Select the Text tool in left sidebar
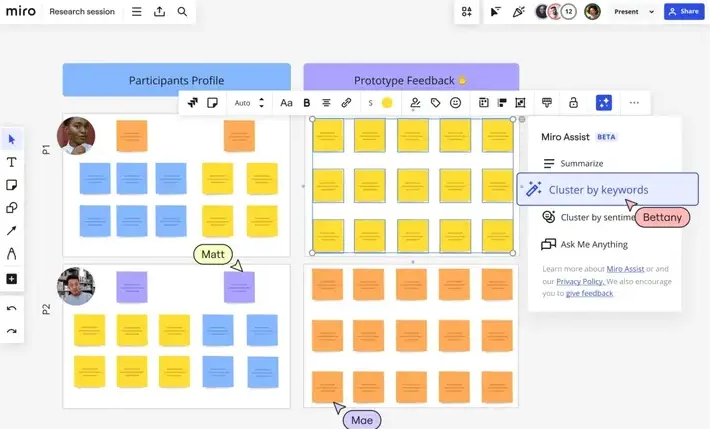 click(12, 162)
